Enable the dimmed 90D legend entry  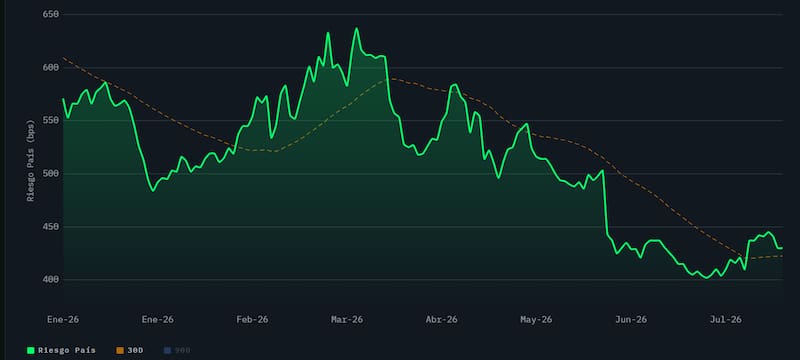(177, 350)
